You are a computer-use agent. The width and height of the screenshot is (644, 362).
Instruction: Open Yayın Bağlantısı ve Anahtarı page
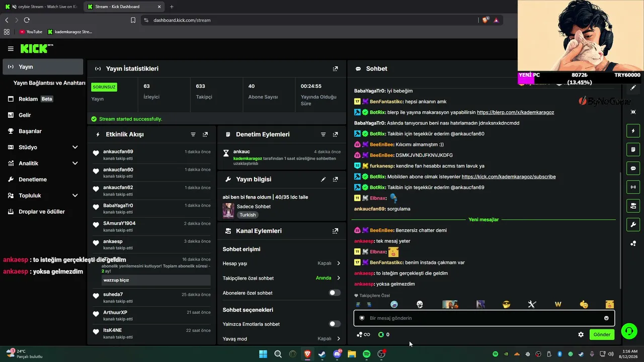(49, 83)
